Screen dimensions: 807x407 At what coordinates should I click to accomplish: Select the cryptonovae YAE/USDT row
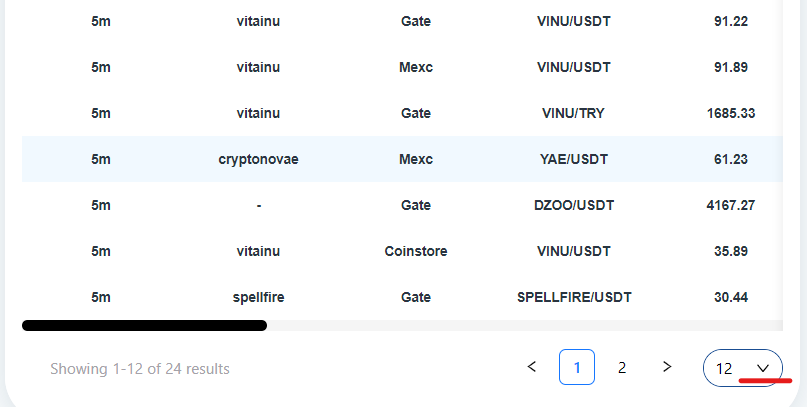402,159
